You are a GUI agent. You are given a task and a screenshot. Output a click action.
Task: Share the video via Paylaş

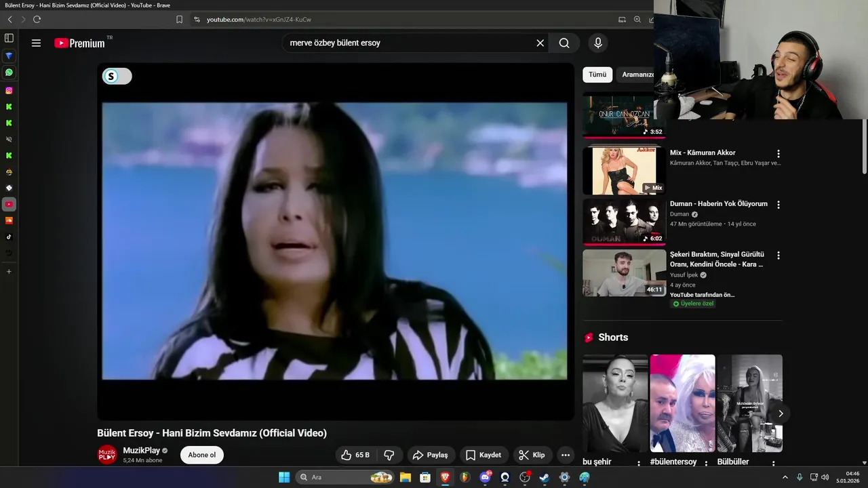click(430, 455)
